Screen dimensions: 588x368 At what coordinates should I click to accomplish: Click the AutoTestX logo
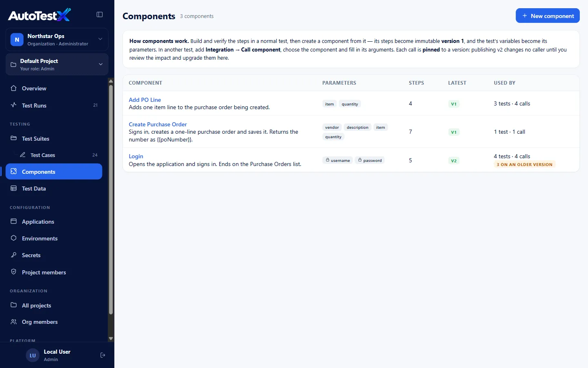point(40,15)
